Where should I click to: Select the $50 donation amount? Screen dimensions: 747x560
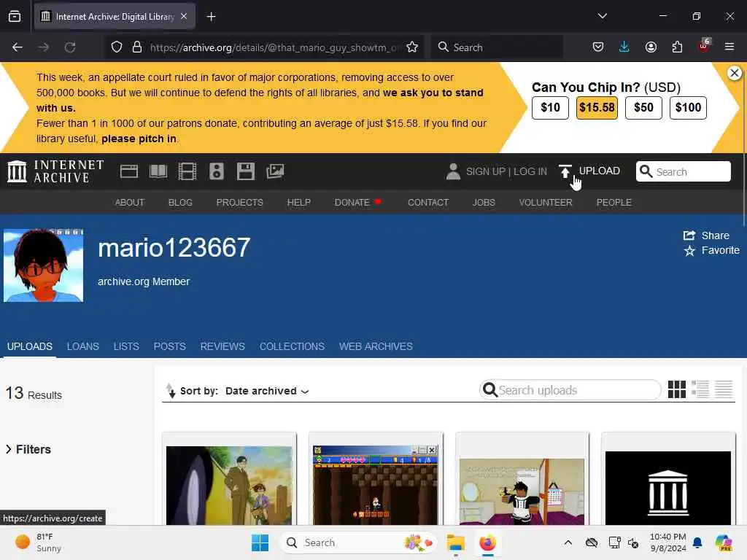643,108
